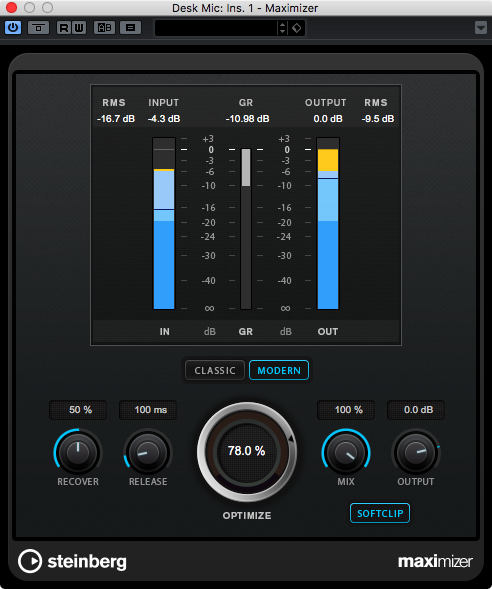This screenshot has width=492, height=589.
Task: Click the bypass effect button
Action: coord(38,28)
